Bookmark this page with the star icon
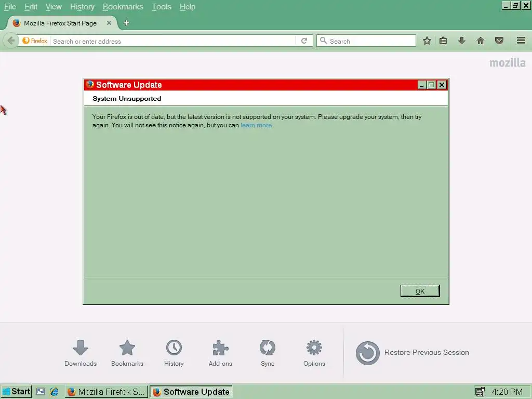 click(x=427, y=41)
